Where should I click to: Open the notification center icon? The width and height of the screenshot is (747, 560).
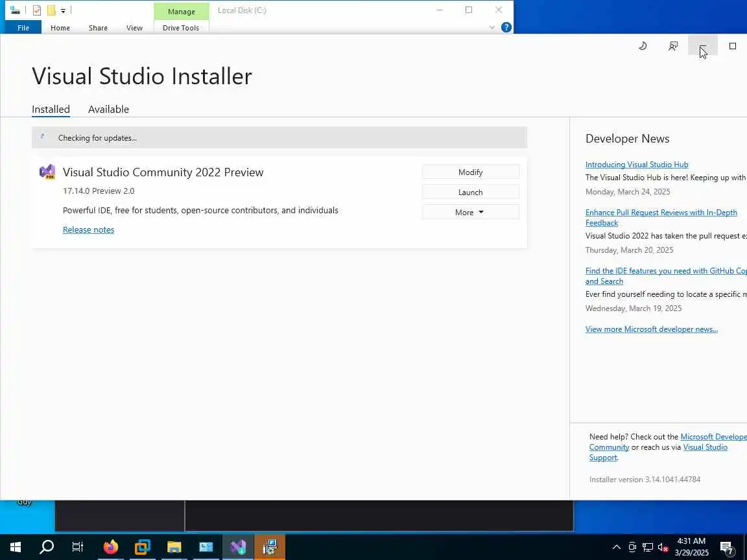click(x=726, y=546)
